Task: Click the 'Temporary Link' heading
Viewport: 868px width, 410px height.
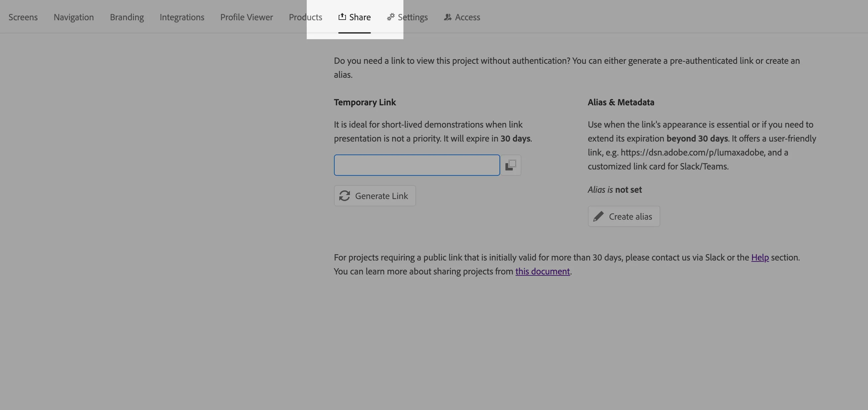Action: pos(365,102)
